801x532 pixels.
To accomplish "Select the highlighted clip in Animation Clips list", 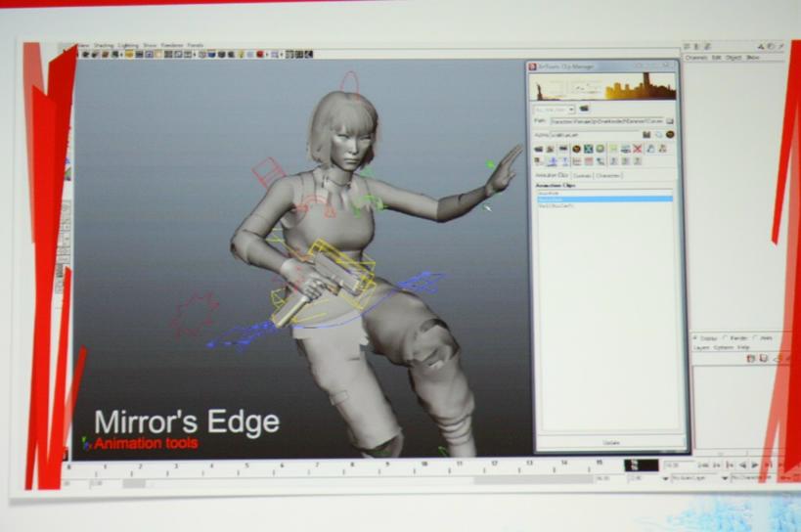I will pos(604,199).
